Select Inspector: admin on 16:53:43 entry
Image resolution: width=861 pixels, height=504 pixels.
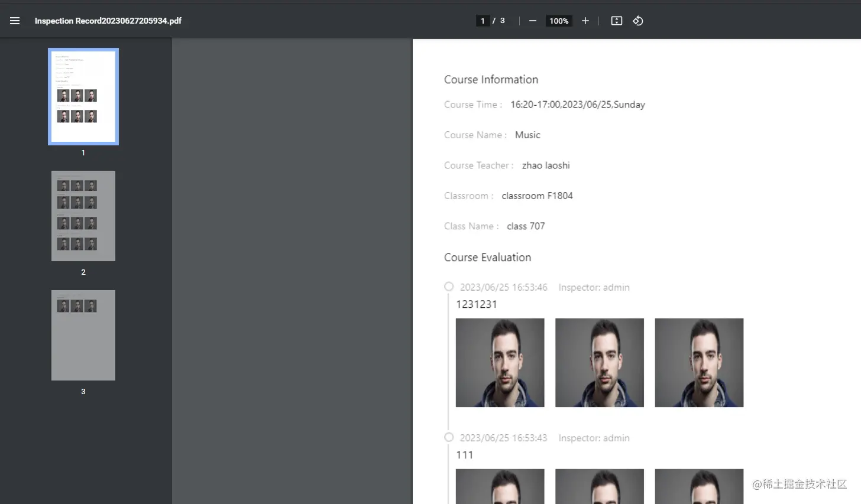(x=594, y=438)
